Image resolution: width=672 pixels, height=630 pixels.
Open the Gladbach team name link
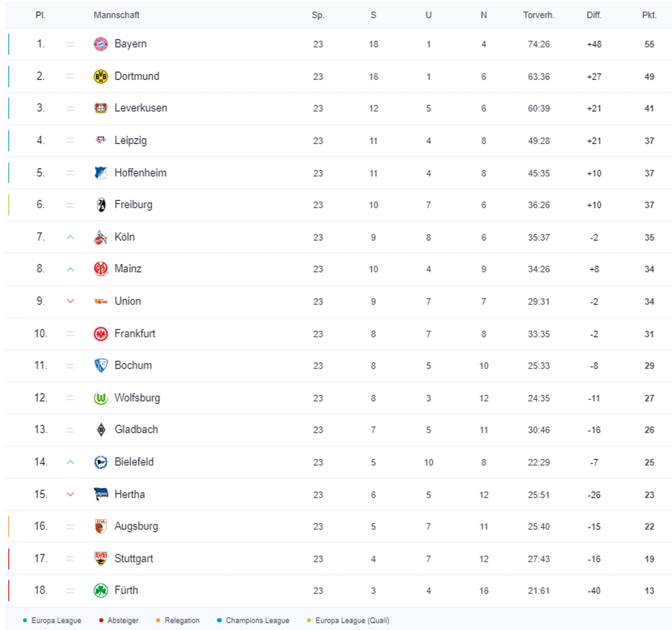136,430
